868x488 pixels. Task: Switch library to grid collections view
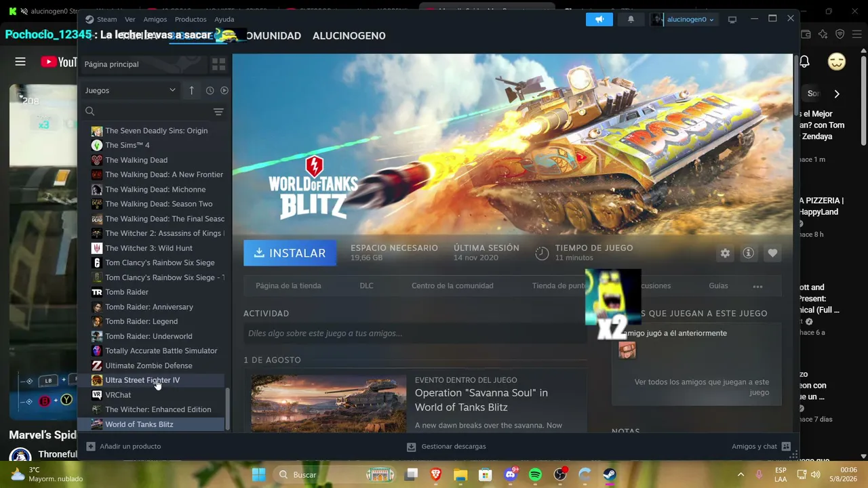(x=218, y=64)
